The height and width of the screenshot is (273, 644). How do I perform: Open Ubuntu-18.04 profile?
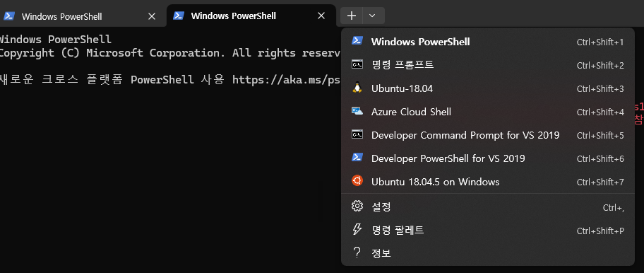[487, 88]
